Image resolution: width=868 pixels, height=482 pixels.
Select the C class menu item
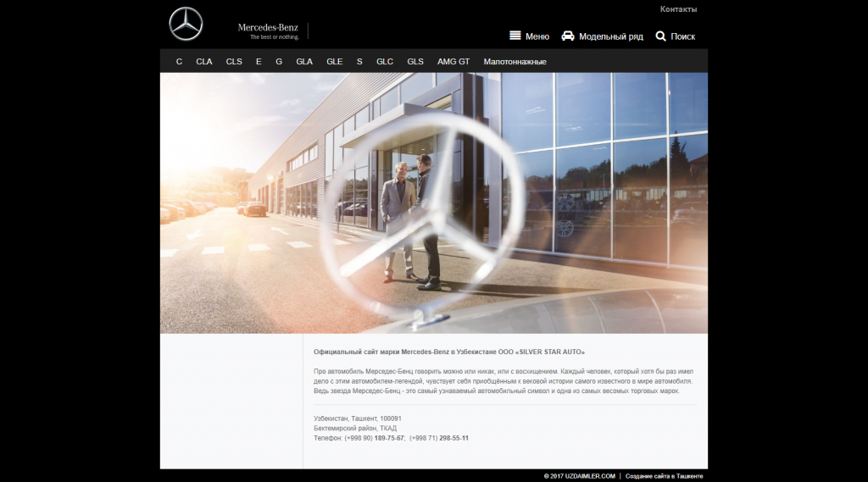click(x=179, y=62)
